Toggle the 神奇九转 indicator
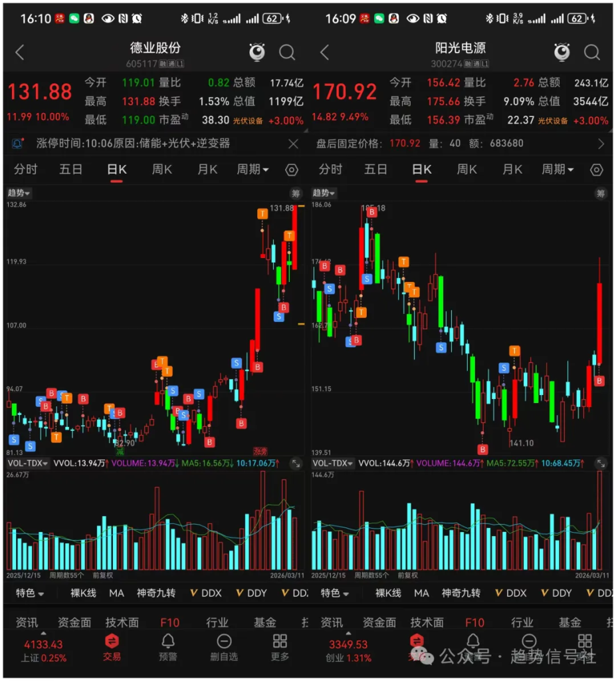The image size is (616, 681). [157, 593]
